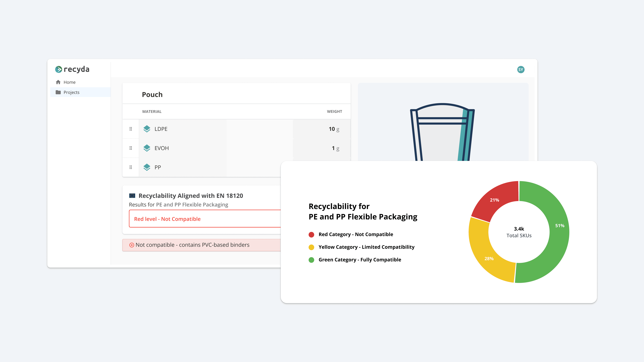The width and height of the screenshot is (644, 362).
Task: Edit the 1 g weight field
Action: (322, 148)
